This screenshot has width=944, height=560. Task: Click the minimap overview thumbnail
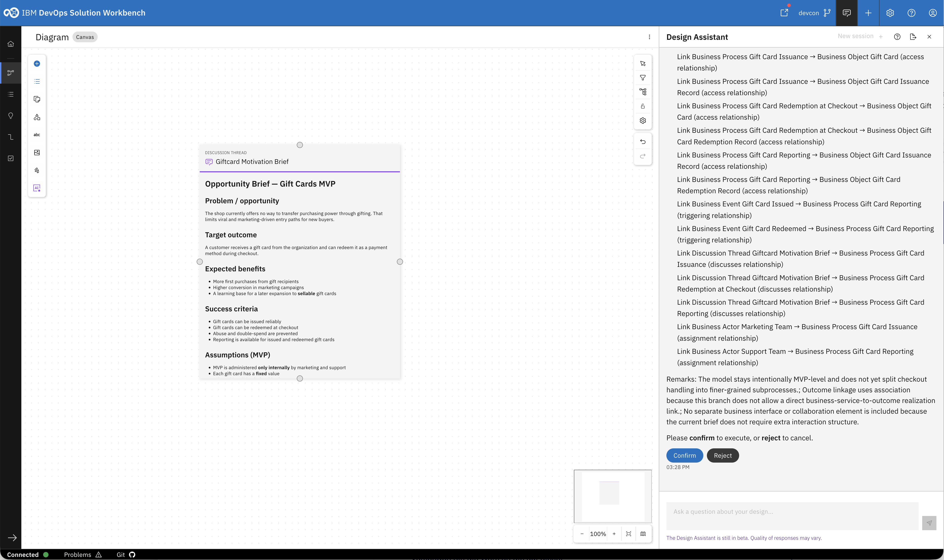(x=613, y=496)
